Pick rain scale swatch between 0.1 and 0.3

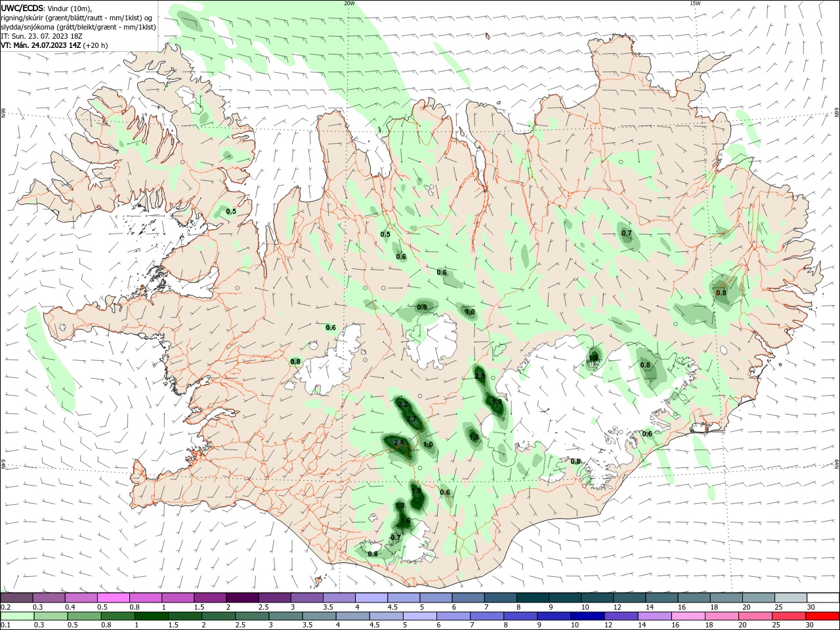coord(18,616)
